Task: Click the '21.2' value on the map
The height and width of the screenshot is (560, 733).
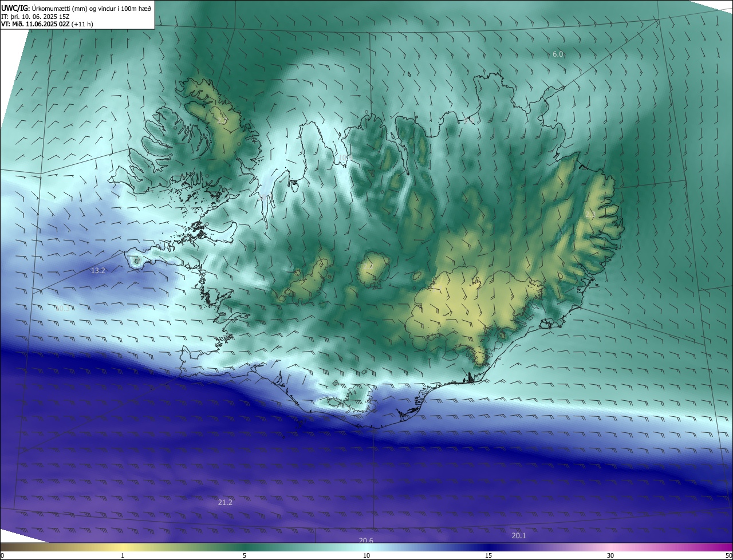Action: [225, 502]
